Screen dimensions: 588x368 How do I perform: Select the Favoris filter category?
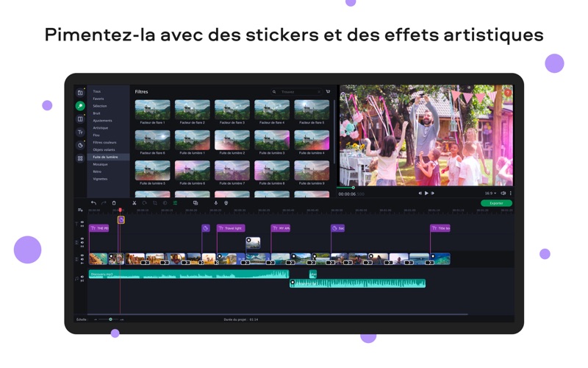(x=98, y=99)
